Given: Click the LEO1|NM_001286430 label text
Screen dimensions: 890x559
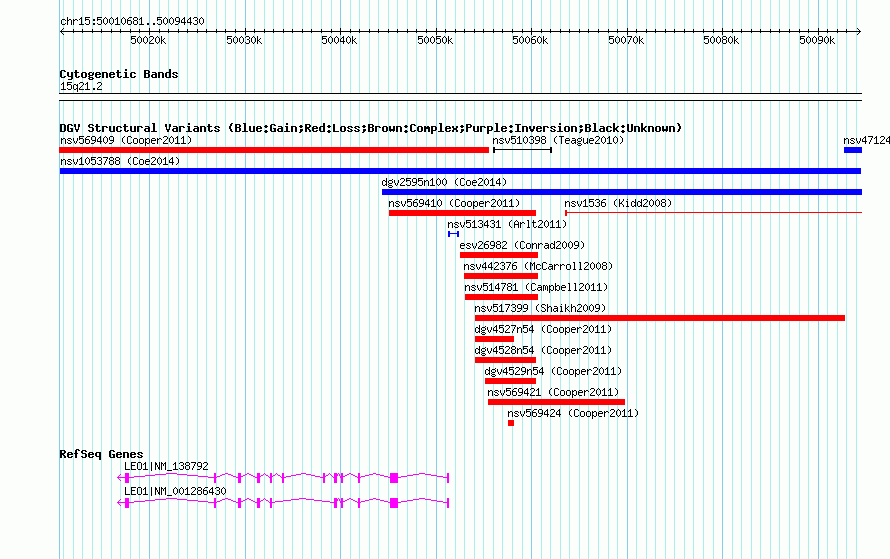Looking at the screenshot, I should click(175, 491).
